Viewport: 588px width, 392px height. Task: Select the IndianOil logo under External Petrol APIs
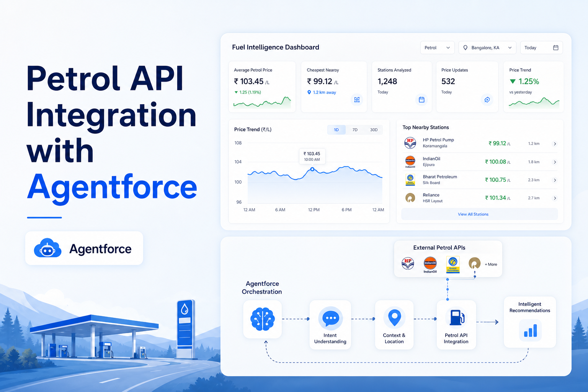(x=430, y=264)
